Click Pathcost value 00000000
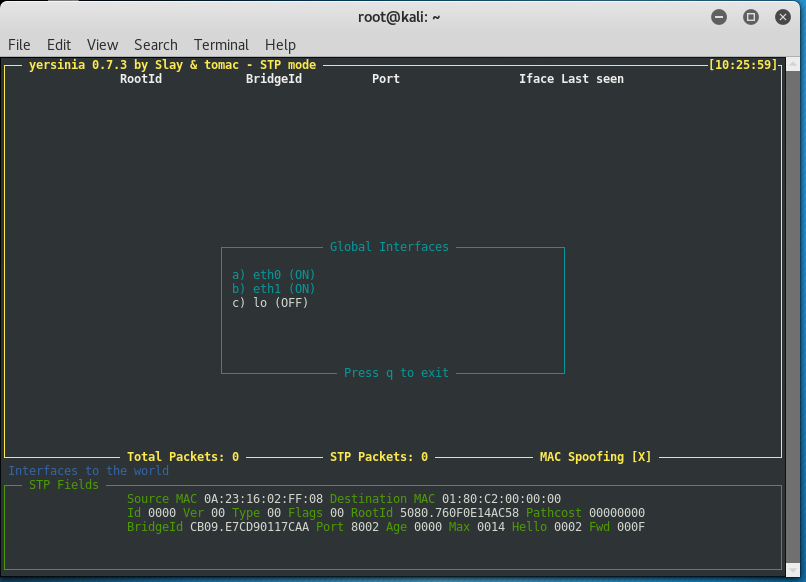The height and width of the screenshot is (582, 806). pyautogui.click(x=617, y=513)
